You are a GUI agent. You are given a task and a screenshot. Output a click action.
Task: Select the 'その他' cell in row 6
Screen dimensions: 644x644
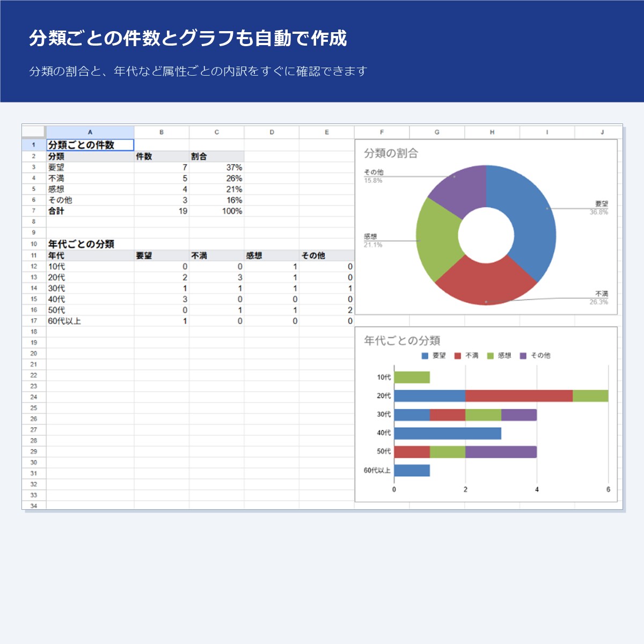[x=90, y=200]
